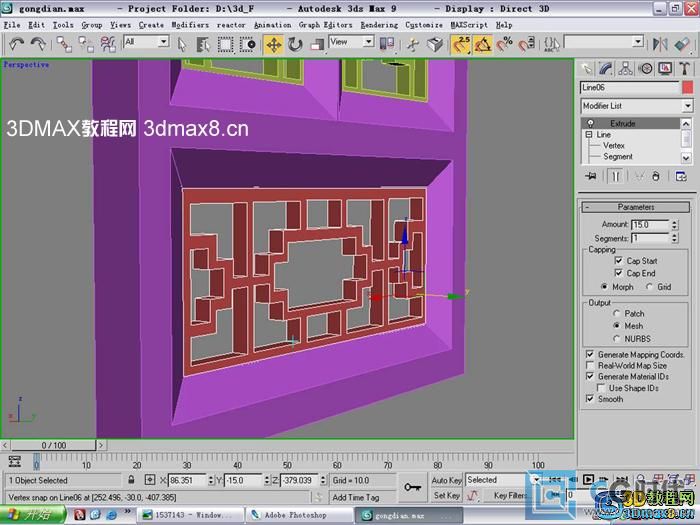Open the reference coordinate View dropdown
The image size is (700, 525).
tap(351, 42)
